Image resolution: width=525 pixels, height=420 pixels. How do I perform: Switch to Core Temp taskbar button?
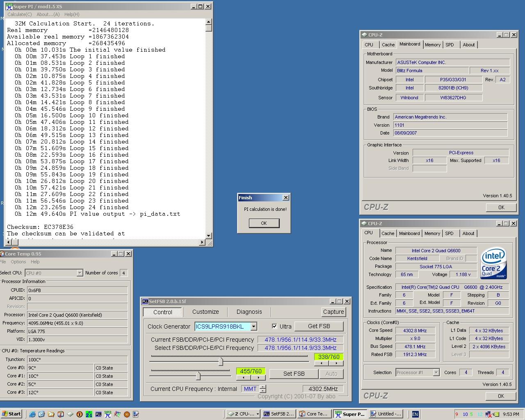(x=314, y=414)
